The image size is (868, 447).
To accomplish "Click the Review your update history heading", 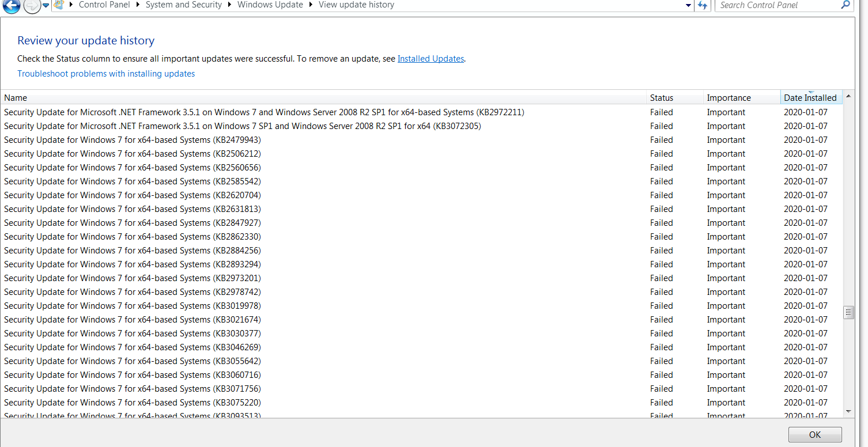I will 86,41.
